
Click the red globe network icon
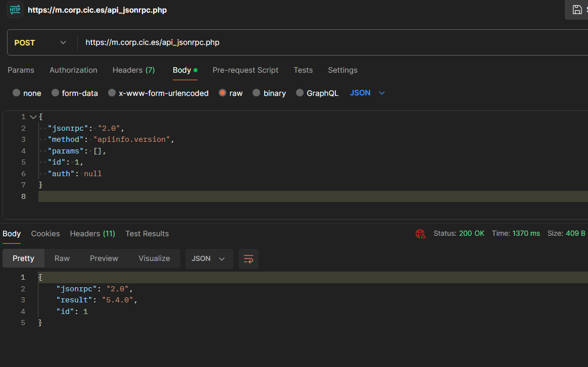(420, 234)
